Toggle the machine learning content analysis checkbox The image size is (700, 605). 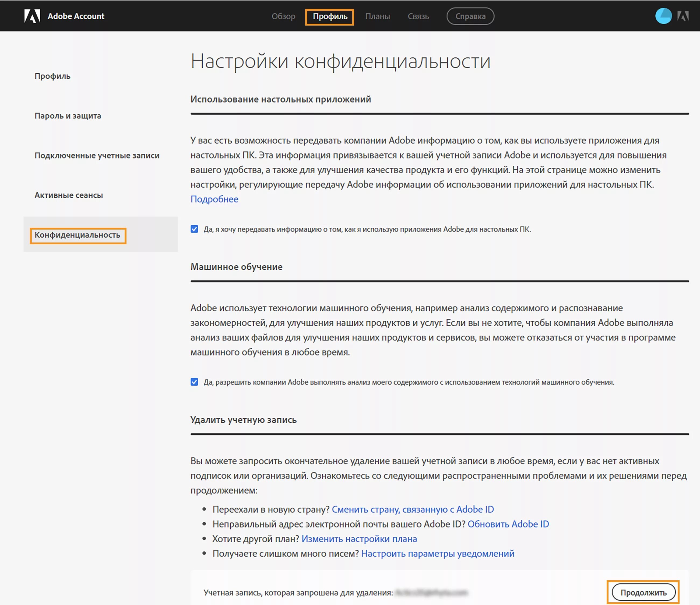[x=194, y=382]
